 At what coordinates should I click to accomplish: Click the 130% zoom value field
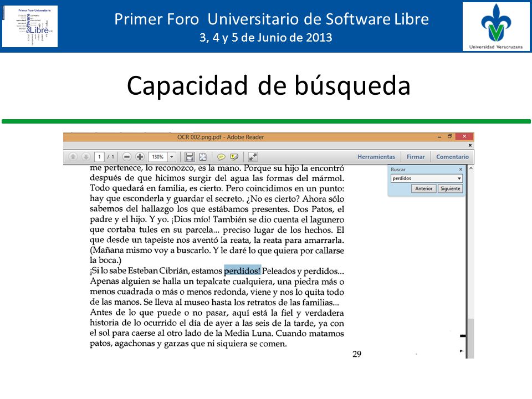click(158, 157)
